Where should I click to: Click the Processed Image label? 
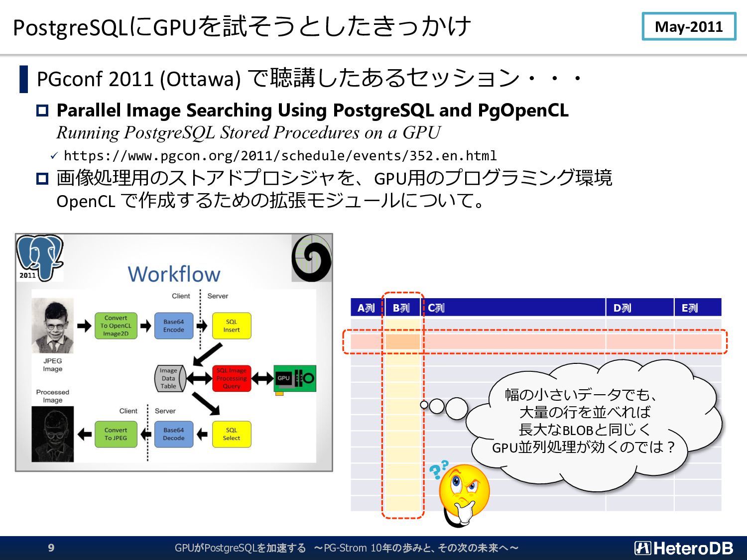[53, 396]
